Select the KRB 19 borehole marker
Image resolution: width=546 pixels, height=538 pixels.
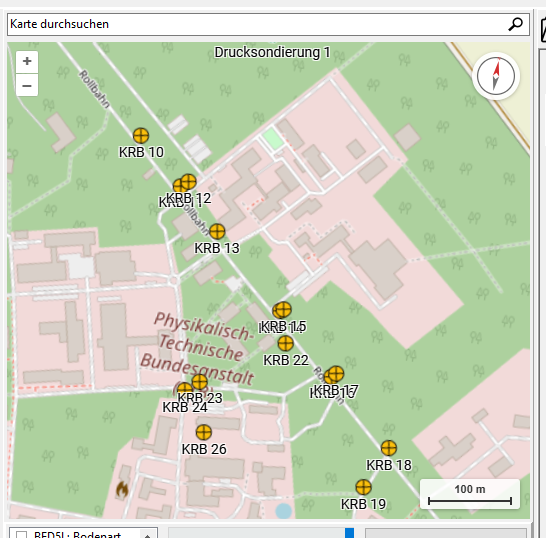[363, 487]
